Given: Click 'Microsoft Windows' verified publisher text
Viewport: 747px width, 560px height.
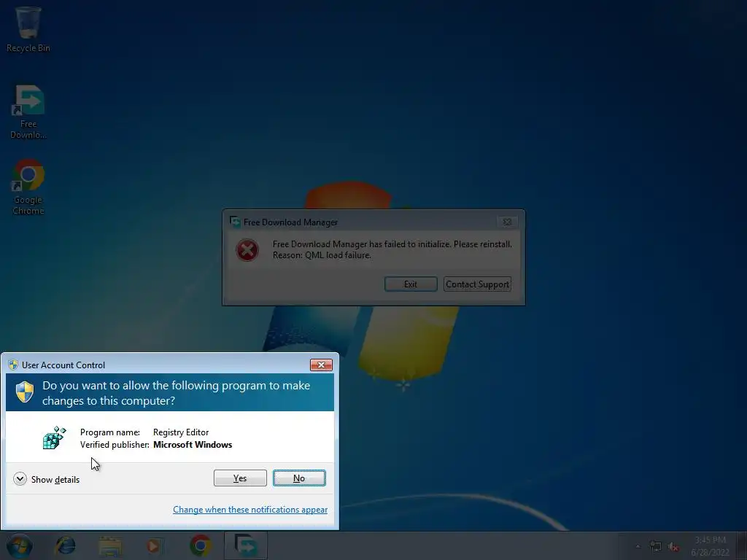Looking at the screenshot, I should 193,445.
